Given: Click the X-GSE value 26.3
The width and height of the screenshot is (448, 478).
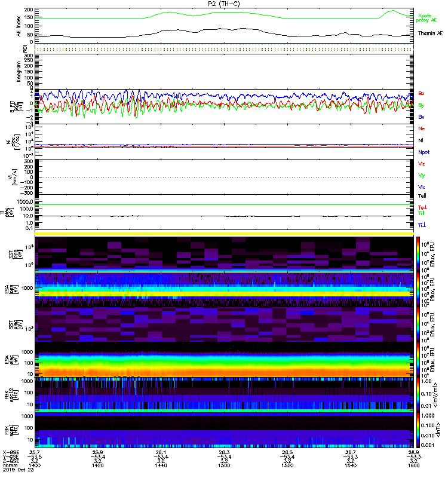Looking at the screenshot, I should coord(224,452).
